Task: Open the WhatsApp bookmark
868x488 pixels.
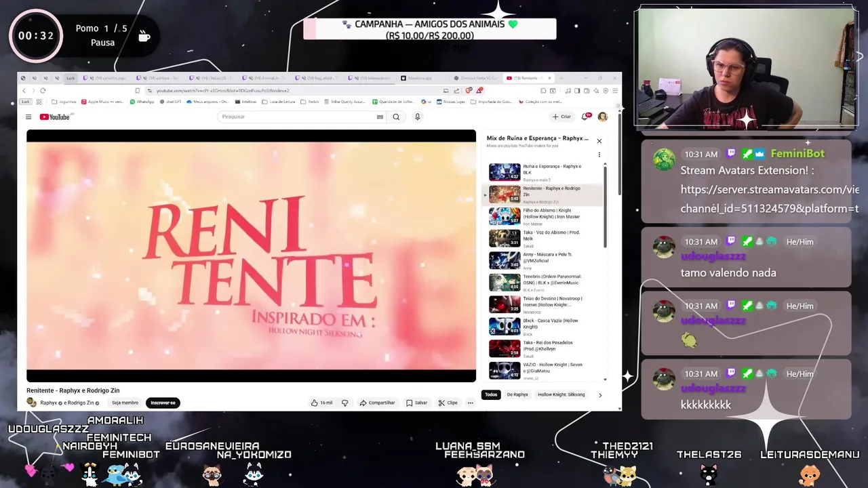Action: point(141,102)
